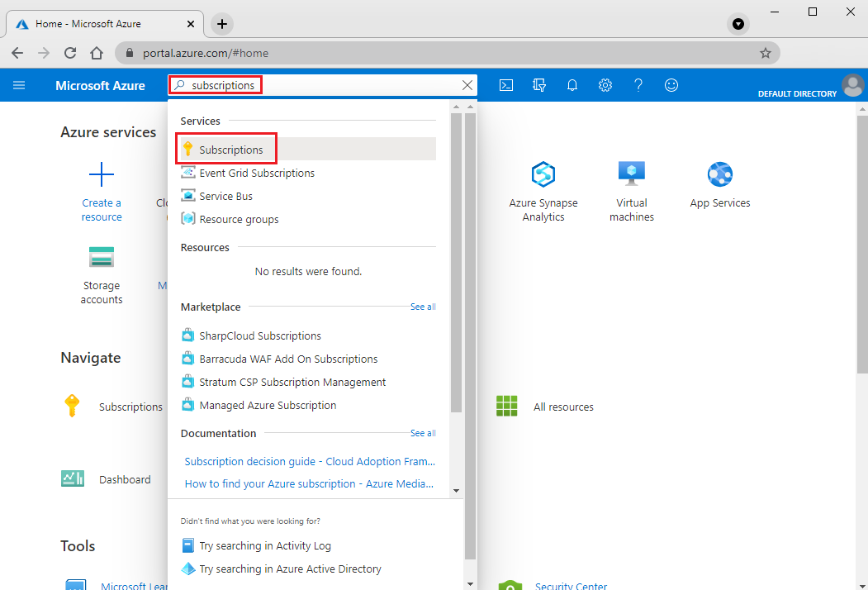This screenshot has width=868, height=590.
Task: Open the Notifications bell
Action: coord(572,85)
